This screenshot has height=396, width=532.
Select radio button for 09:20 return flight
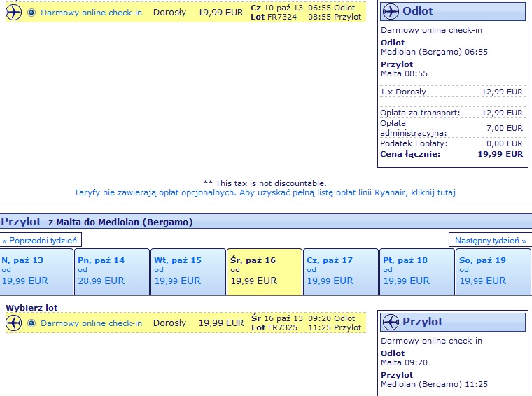[x=31, y=323]
